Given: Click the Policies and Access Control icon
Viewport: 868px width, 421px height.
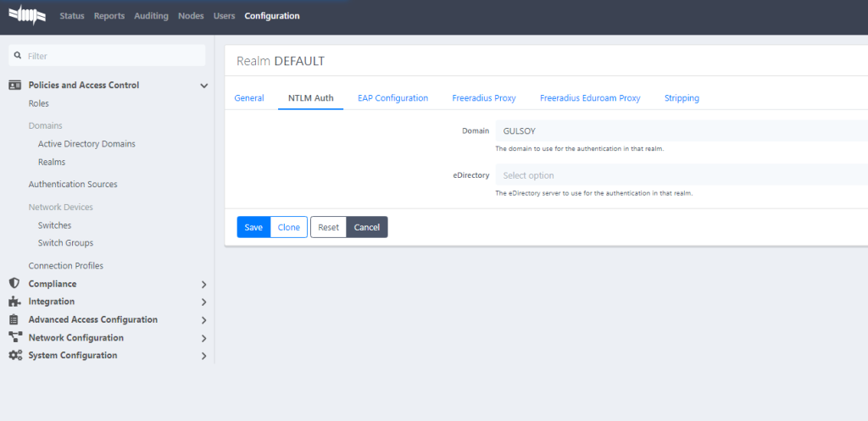Looking at the screenshot, I should coord(14,86).
